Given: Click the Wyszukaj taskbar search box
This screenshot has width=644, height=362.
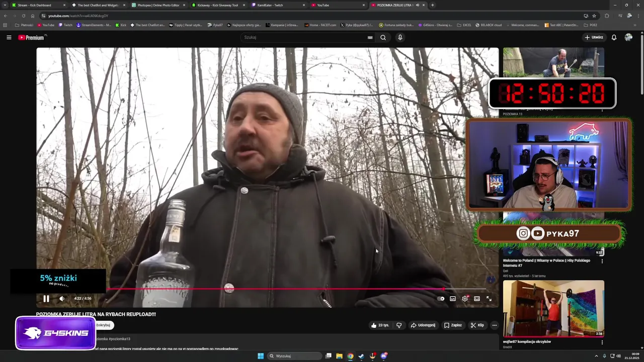Looking at the screenshot, I should click(295, 356).
